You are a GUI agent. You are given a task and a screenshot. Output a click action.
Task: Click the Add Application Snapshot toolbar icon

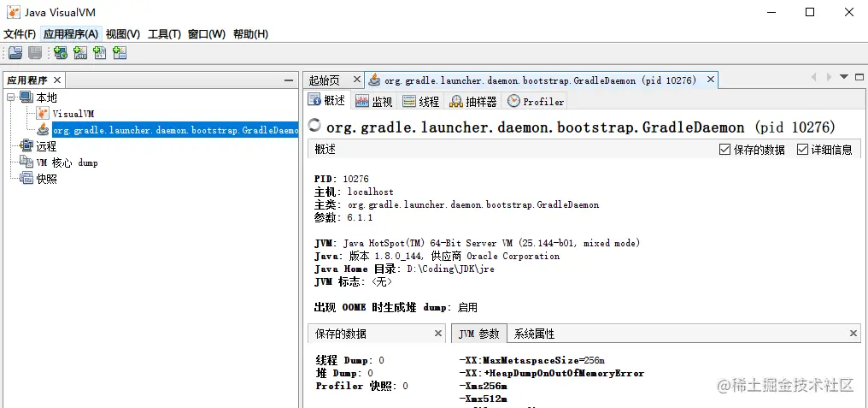[120, 53]
